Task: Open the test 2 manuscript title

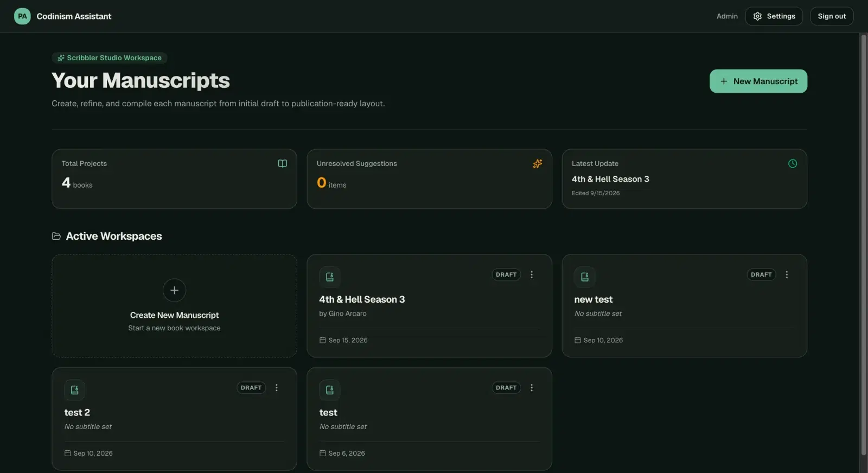Action: [x=77, y=412]
